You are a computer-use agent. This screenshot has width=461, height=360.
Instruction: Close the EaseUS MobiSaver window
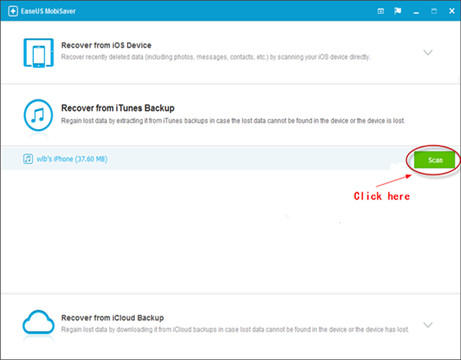(x=452, y=11)
